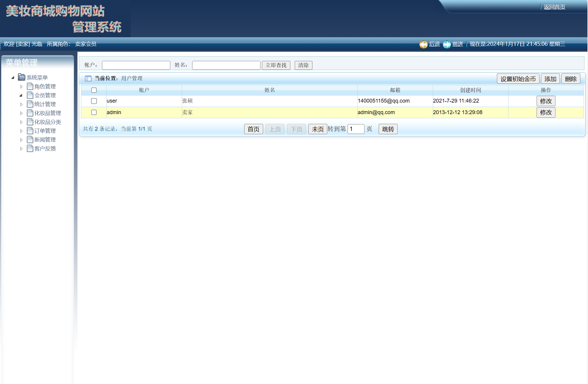
Task: Click the page icon next to 订单管理
Action: coord(30,131)
